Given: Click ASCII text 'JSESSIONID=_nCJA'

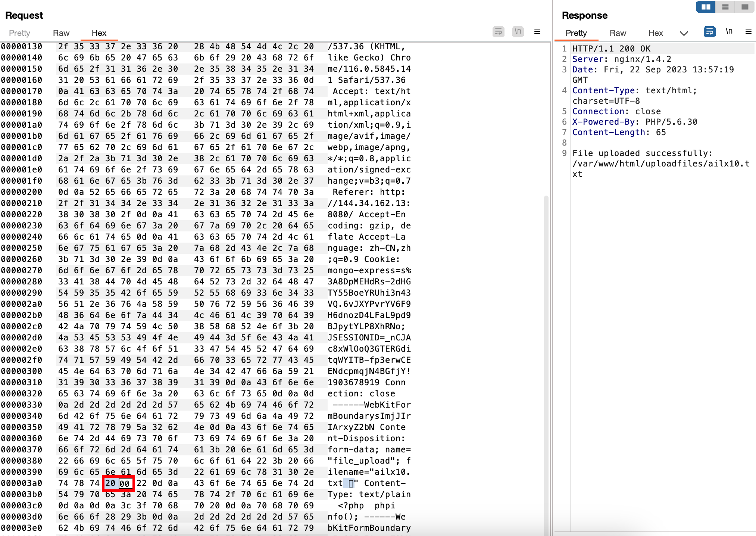Looking at the screenshot, I should pos(369,338).
